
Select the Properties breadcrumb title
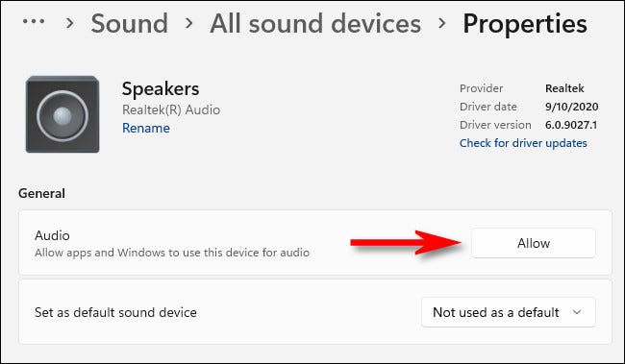[x=525, y=24]
